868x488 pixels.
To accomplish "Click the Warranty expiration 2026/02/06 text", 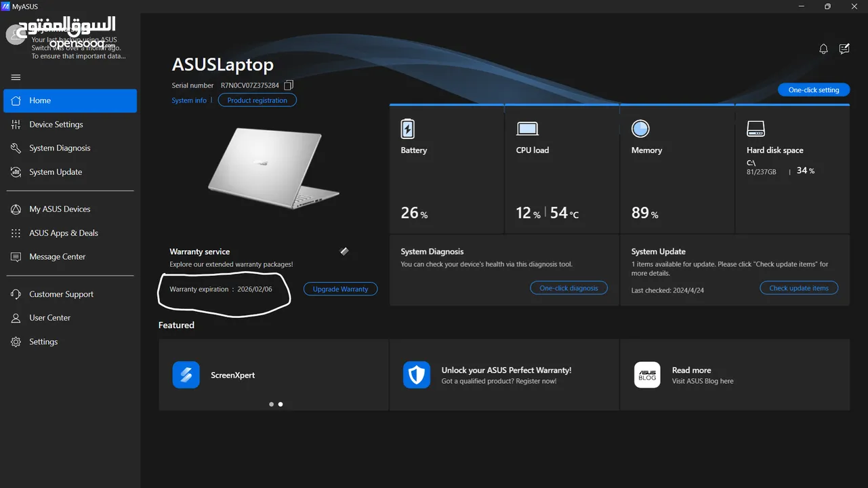I will coord(221,289).
